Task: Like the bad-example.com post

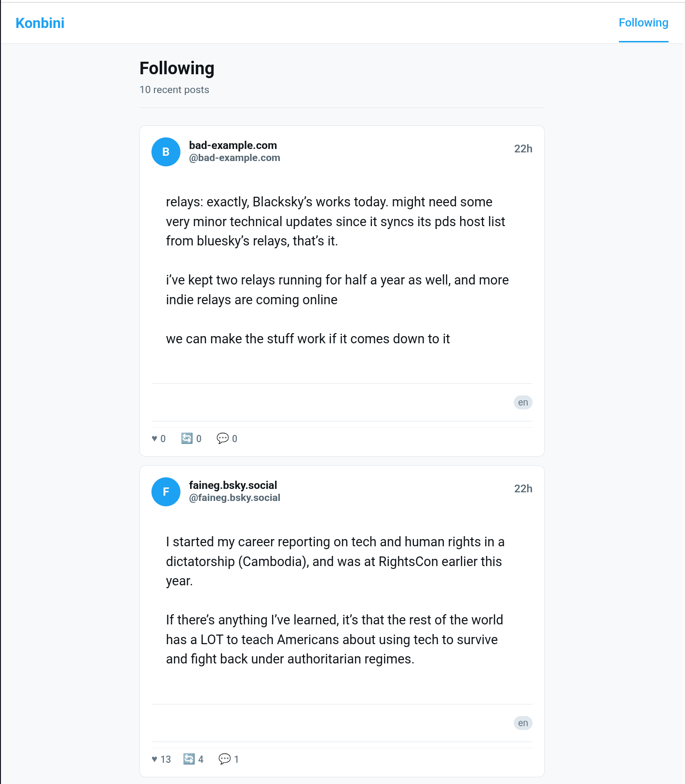Action: (158, 438)
